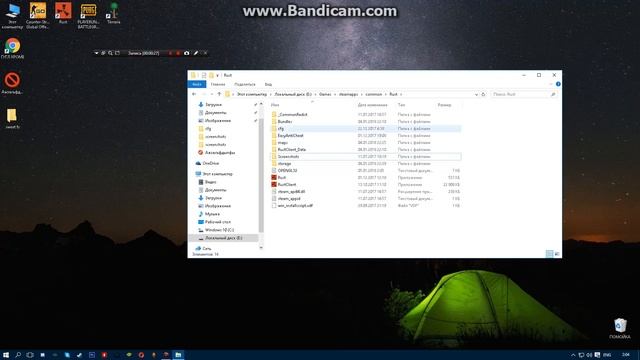Open the Terraria desktop shortcut

[114, 13]
